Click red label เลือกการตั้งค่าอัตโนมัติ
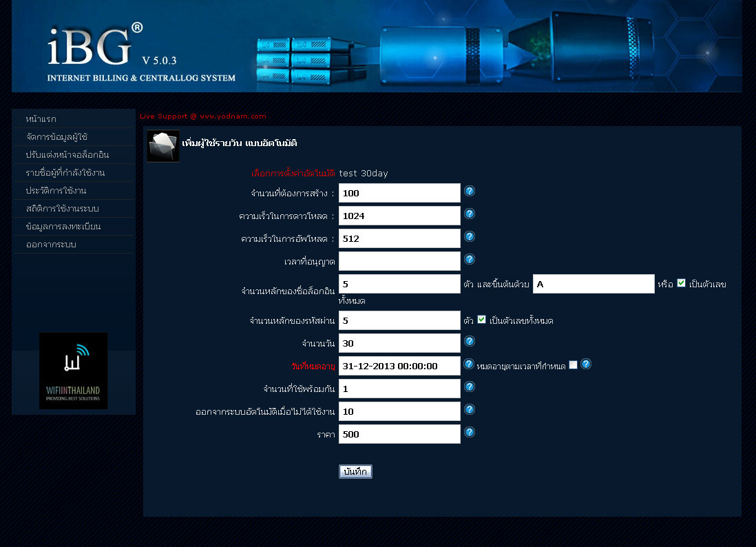This screenshot has width=756, height=547. click(293, 173)
